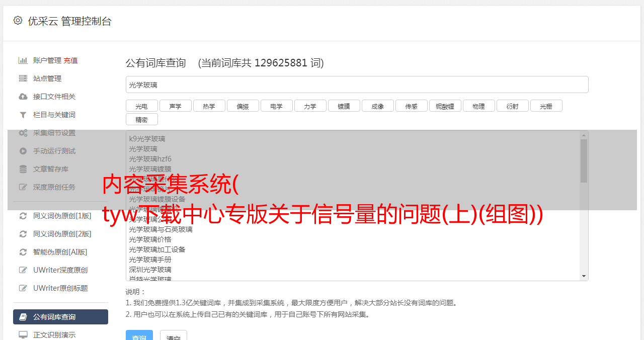The image size is (644, 340).
Task: Open the 充值 recharge link
Action: 70,60
